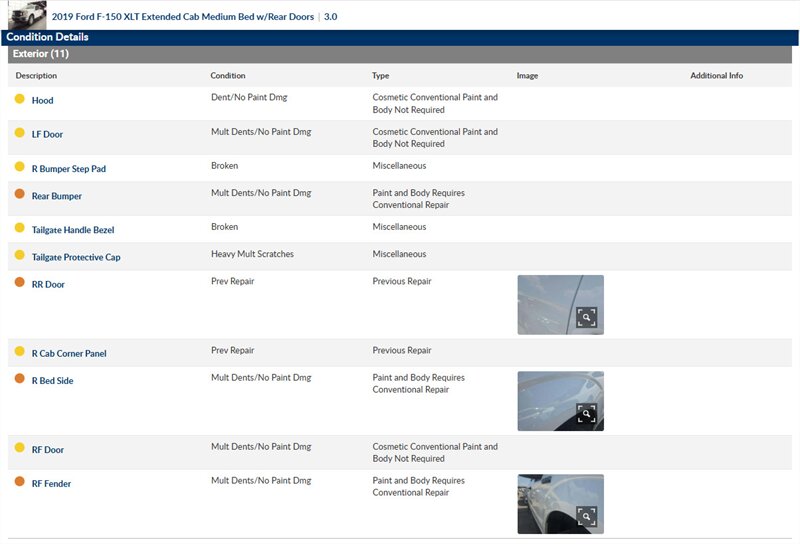The width and height of the screenshot is (800, 544).
Task: Open the R Bumper Step Pad item
Action: click(68, 168)
